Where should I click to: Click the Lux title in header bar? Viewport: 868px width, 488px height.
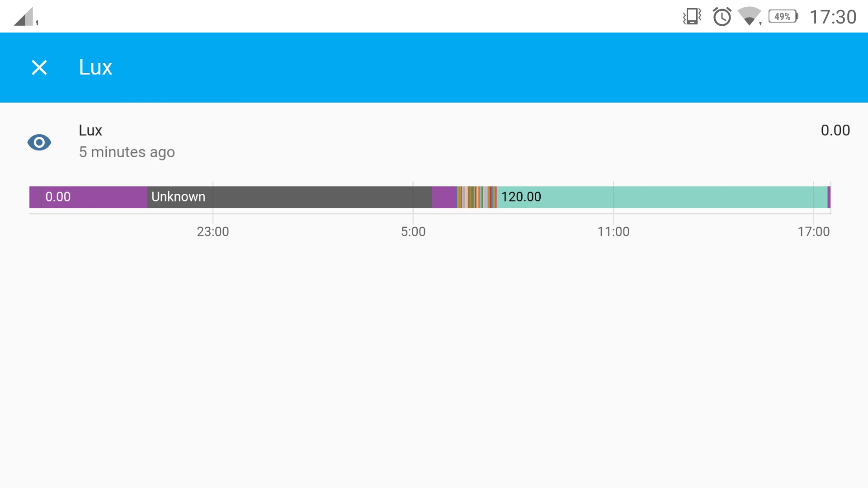[x=95, y=67]
